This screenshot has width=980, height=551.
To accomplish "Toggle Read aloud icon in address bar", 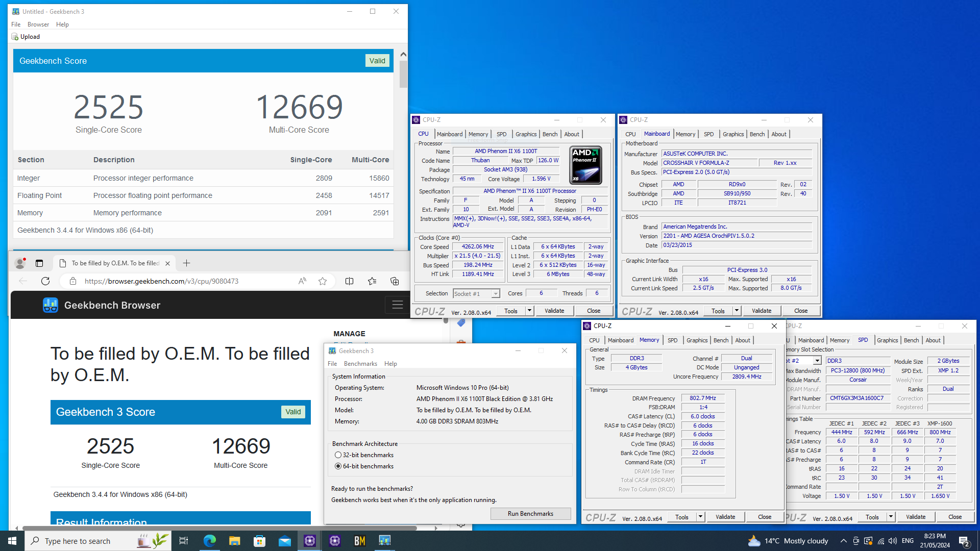I will coord(303,281).
